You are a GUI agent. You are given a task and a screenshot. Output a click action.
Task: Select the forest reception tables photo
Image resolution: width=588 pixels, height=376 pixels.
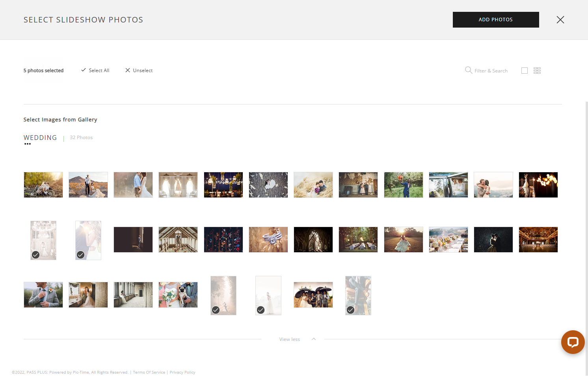pos(358,240)
